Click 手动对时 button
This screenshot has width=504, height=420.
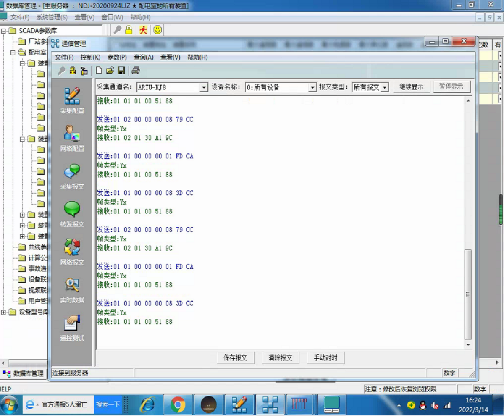(x=325, y=358)
